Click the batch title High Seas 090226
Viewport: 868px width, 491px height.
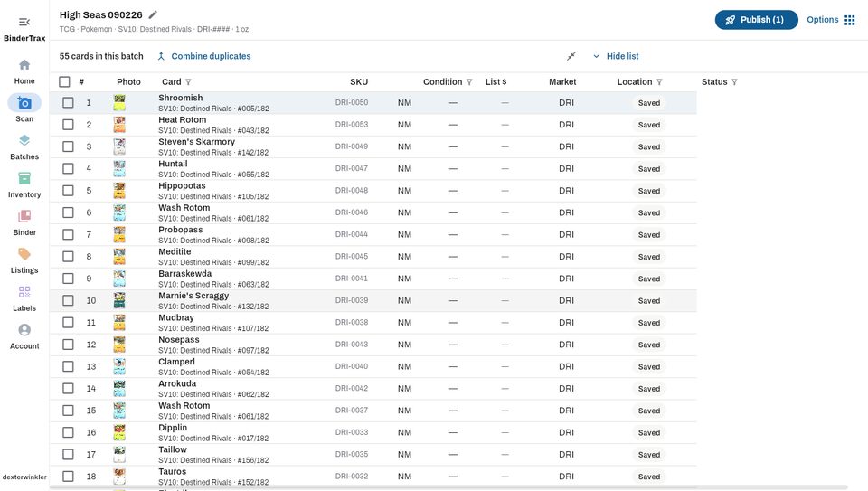(100, 15)
